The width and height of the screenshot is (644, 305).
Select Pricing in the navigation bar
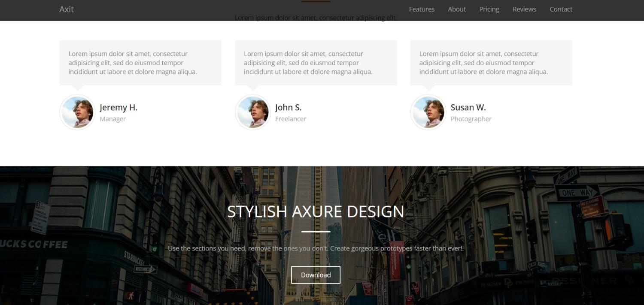click(x=489, y=9)
